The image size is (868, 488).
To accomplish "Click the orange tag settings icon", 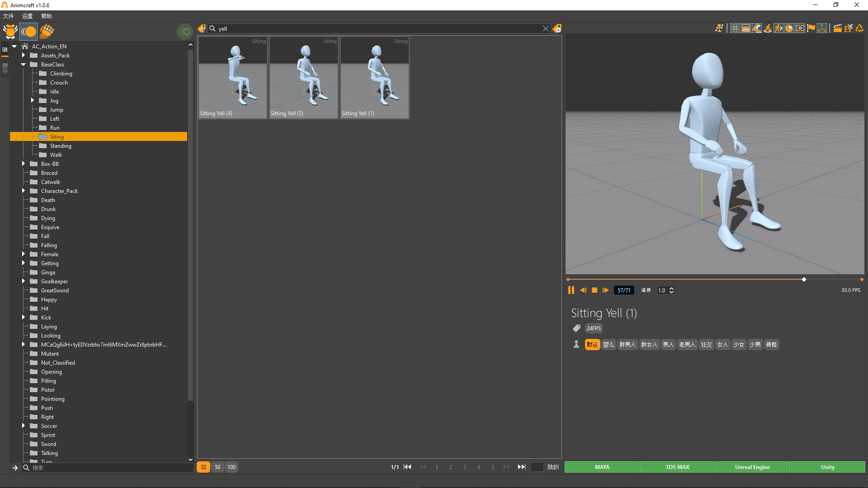I will (557, 28).
